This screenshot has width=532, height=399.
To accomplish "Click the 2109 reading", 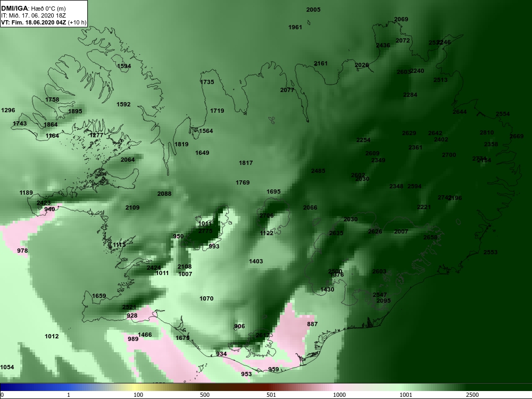I will coord(132,207).
